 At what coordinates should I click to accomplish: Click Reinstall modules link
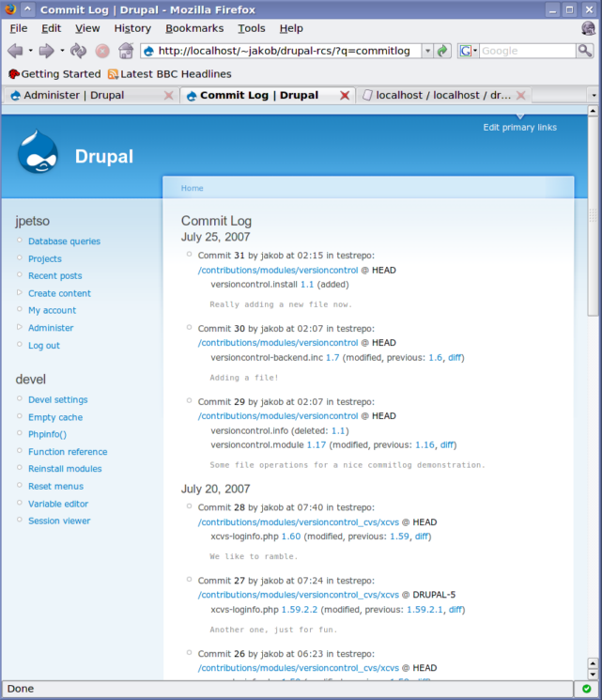click(x=65, y=469)
